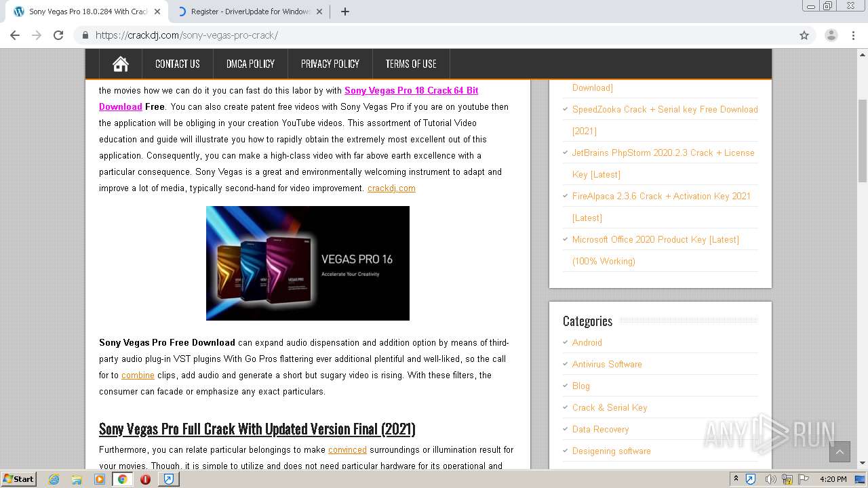The image size is (868, 488).
Task: Open the PRIVACY POLICY menu item
Action: click(x=330, y=64)
